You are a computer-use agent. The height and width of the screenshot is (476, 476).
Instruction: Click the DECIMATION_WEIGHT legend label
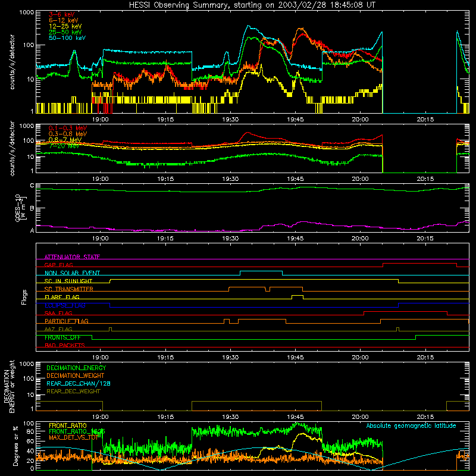click(x=76, y=375)
